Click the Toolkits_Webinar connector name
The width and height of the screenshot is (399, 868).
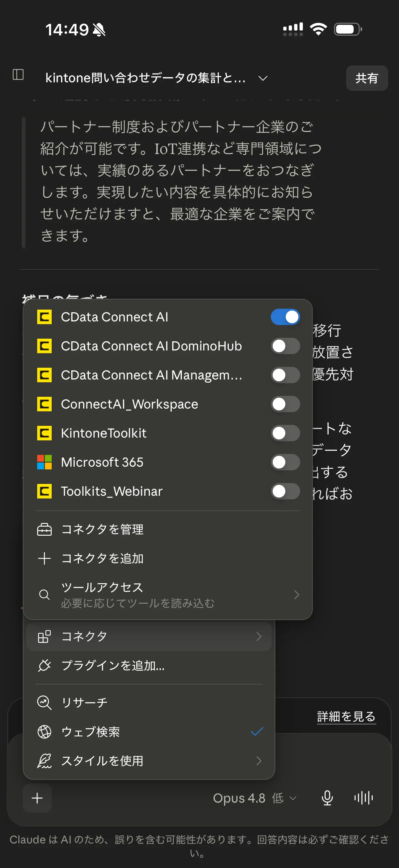click(112, 491)
